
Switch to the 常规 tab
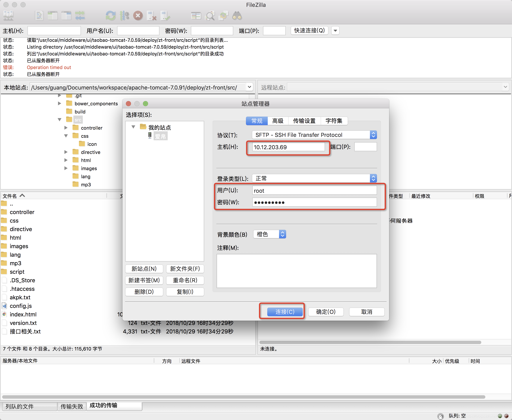click(257, 121)
